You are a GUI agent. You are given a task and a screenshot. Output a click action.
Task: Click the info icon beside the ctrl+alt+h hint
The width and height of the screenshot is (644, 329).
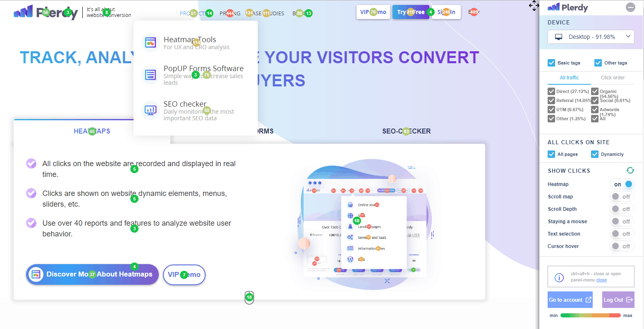coord(559,277)
